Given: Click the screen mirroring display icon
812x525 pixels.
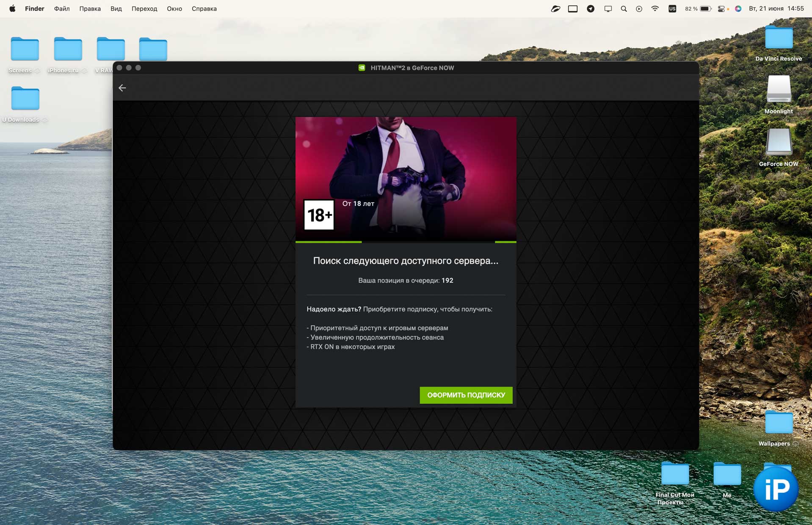Looking at the screenshot, I should pyautogui.click(x=608, y=8).
